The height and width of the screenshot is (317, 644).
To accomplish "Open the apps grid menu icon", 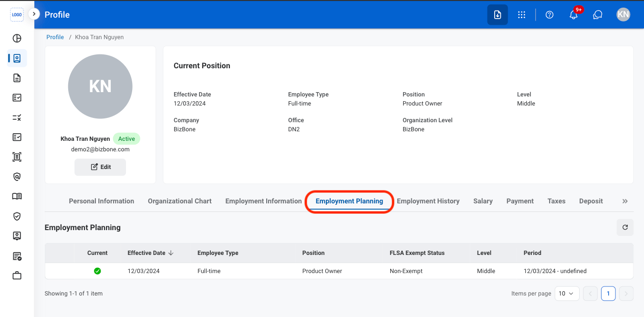I will click(521, 15).
